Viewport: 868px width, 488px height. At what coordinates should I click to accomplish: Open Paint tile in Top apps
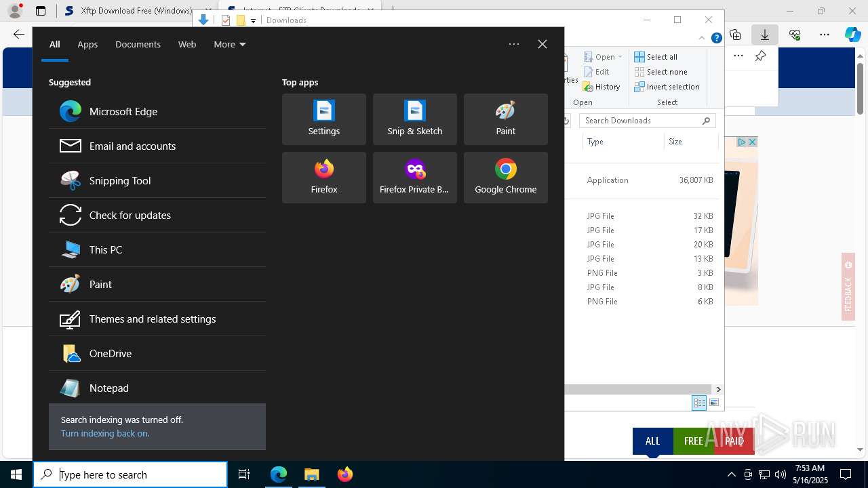[x=506, y=119]
